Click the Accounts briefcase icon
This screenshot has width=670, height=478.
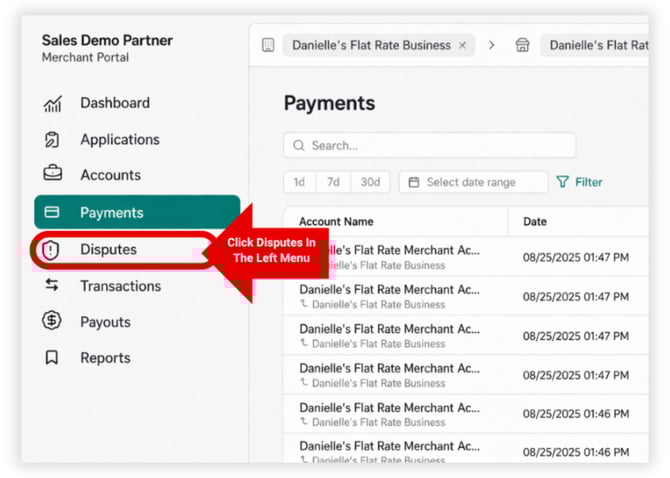[x=53, y=175]
